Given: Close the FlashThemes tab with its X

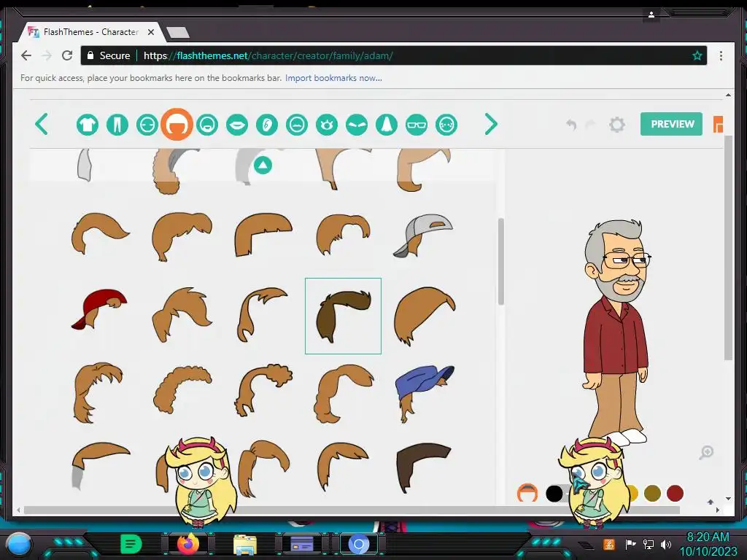Looking at the screenshot, I should pyautogui.click(x=150, y=32).
